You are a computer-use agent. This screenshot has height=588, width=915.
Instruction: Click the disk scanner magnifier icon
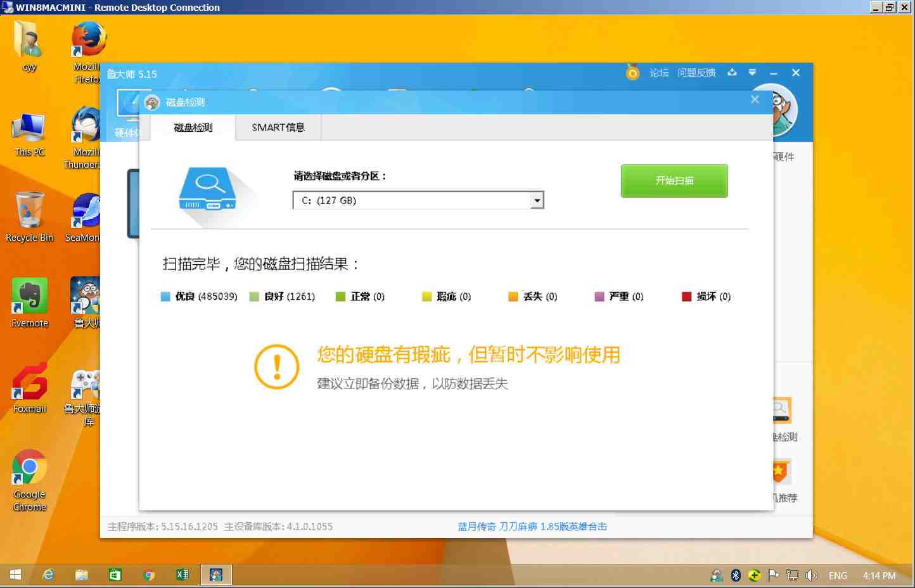pos(208,189)
